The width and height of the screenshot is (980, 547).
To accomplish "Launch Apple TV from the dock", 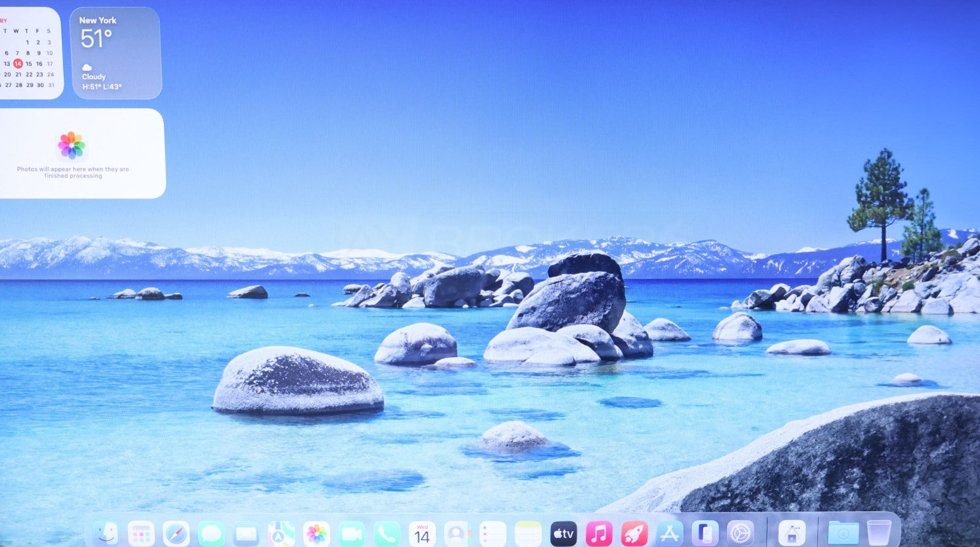I will click(x=563, y=534).
